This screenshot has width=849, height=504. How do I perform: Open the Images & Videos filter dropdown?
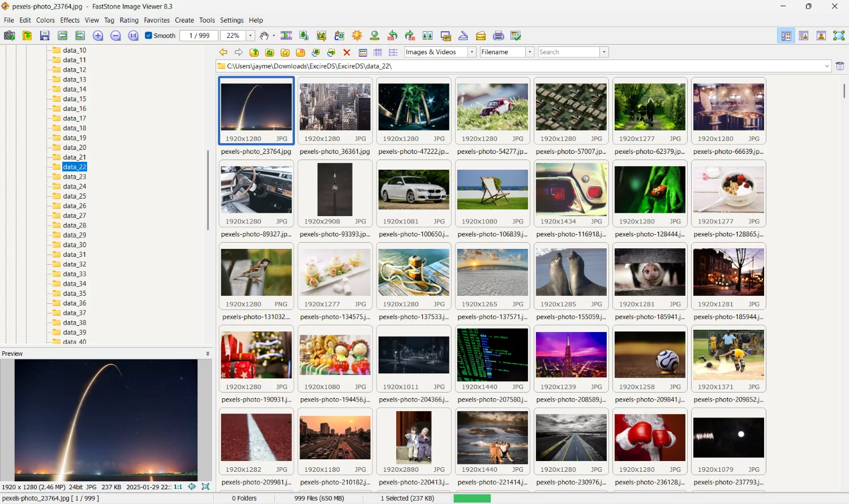pyautogui.click(x=471, y=51)
